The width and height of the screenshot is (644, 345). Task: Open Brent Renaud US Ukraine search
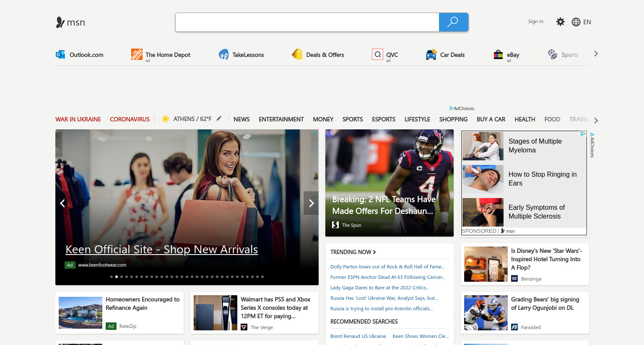(x=358, y=336)
